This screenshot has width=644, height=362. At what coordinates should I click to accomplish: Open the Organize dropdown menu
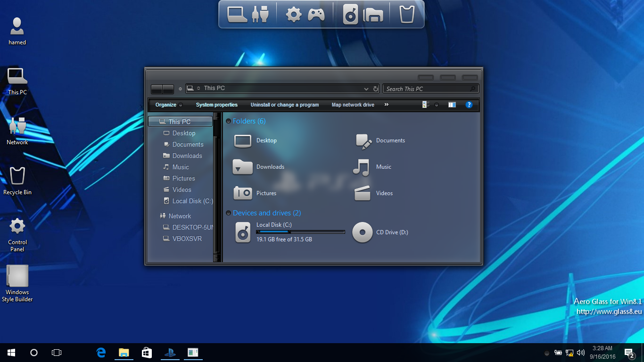pos(166,105)
